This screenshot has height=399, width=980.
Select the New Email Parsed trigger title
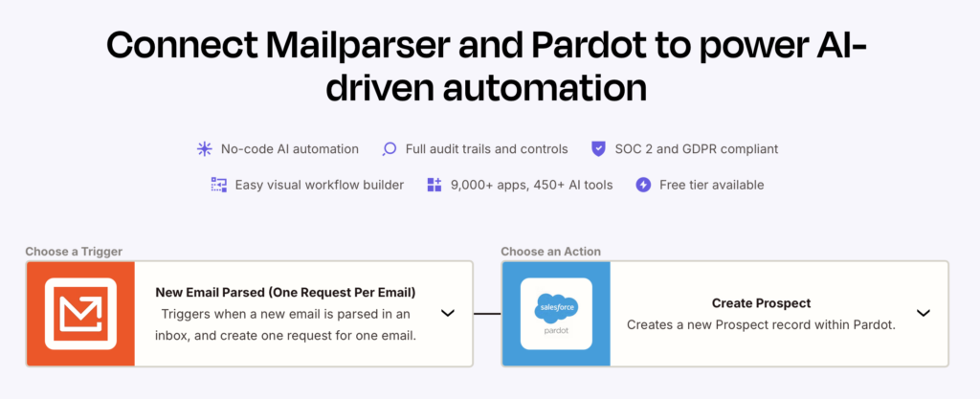[285, 292]
